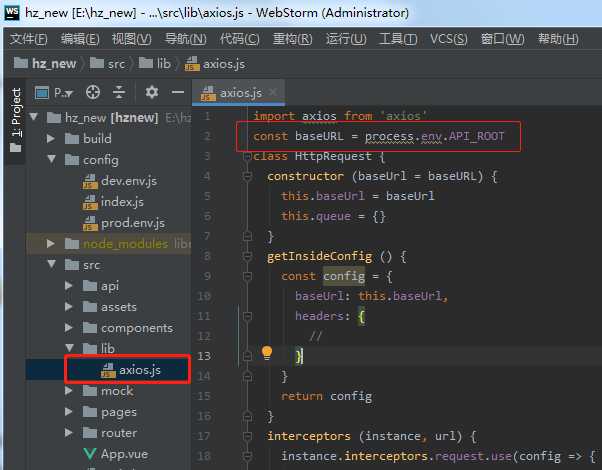
Task: Fold the headers block at line 11
Action: [x=247, y=316]
